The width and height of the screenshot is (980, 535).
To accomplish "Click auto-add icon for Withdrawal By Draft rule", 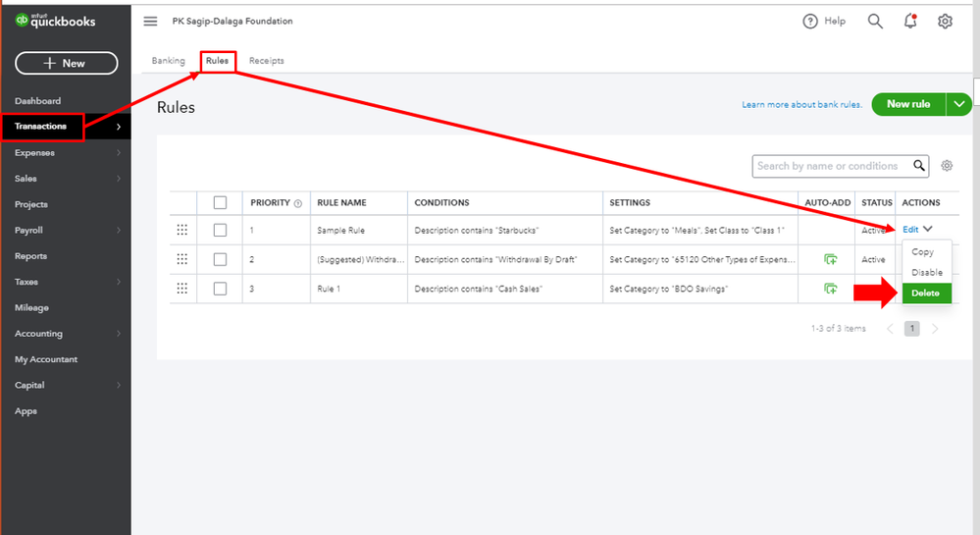I will 830,259.
